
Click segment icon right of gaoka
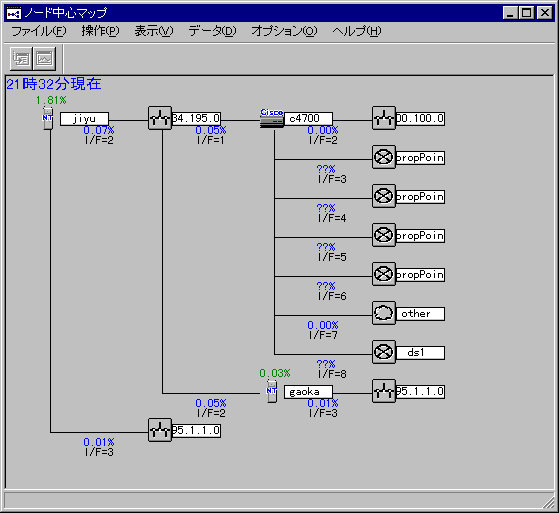click(384, 391)
